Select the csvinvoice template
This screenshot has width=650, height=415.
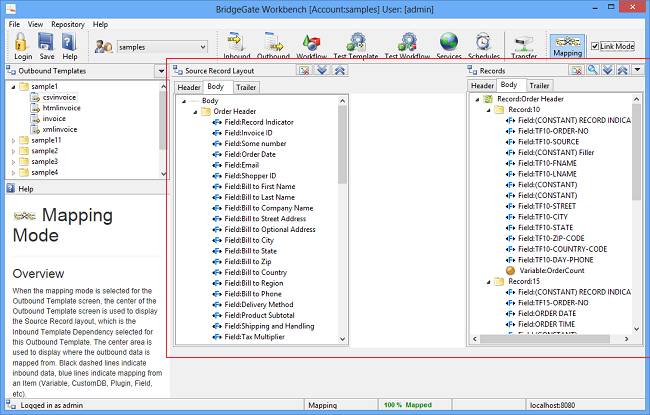click(59, 97)
